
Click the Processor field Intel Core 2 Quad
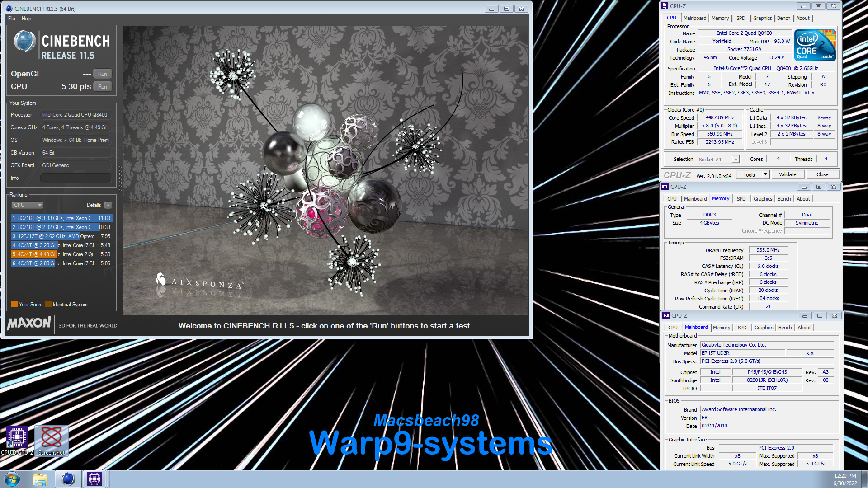coord(75,115)
